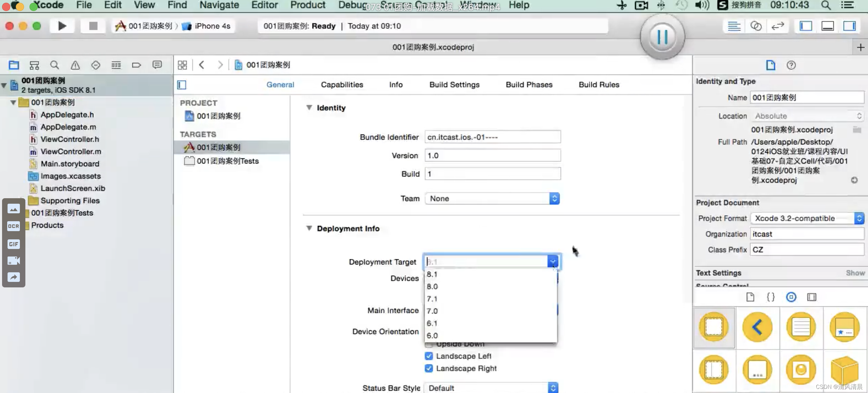
Task: Select 7.0 in Deployment Target list
Action: 432,311
